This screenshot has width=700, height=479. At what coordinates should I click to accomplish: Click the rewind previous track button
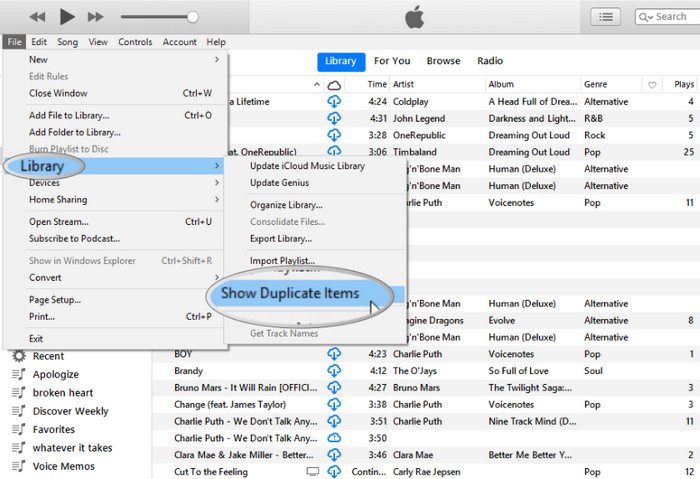(x=38, y=17)
